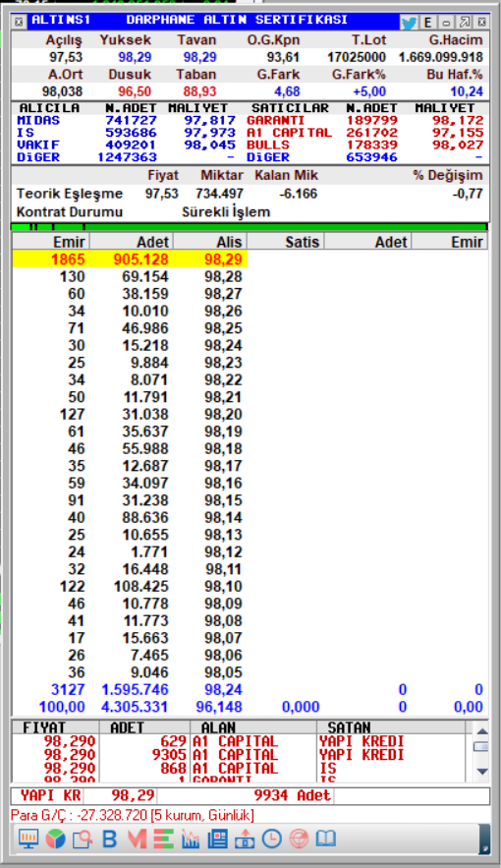Screen dimensions: 501x868
Task: Open the red-green horizontal bars depth icon
Action: click(x=163, y=839)
